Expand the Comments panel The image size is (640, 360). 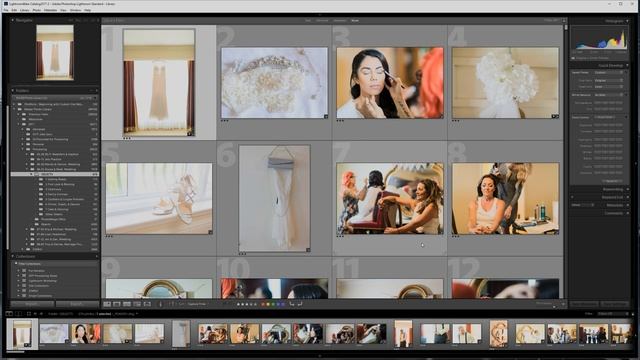(627, 213)
